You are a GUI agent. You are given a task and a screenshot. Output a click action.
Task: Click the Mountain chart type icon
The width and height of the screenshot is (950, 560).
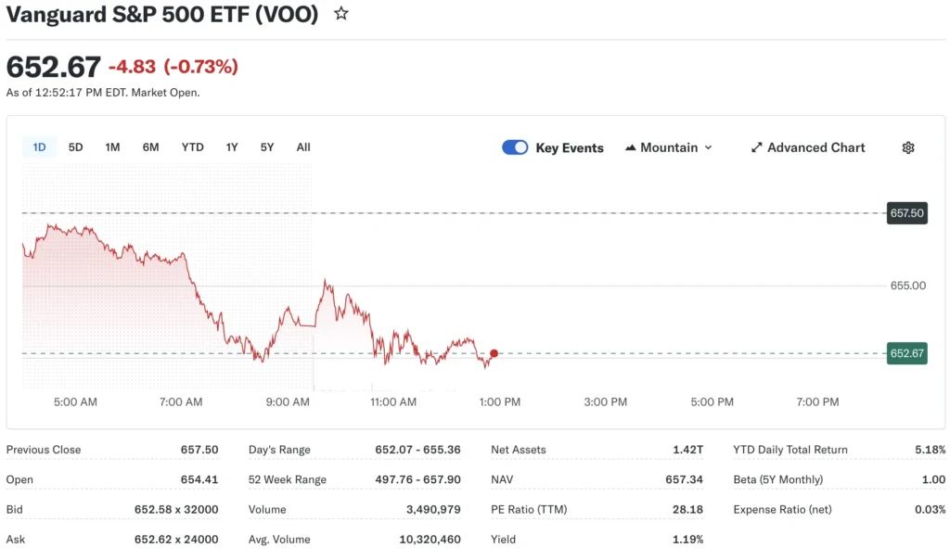pos(632,147)
